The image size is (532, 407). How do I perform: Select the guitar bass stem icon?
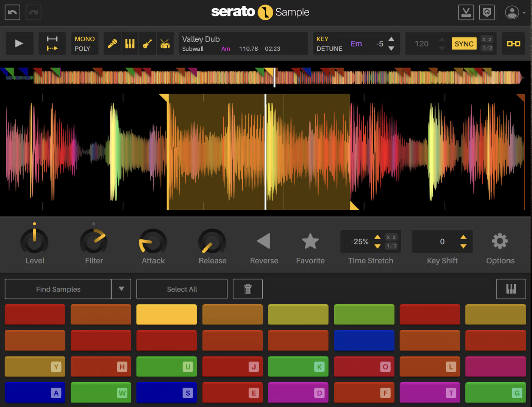coord(147,44)
